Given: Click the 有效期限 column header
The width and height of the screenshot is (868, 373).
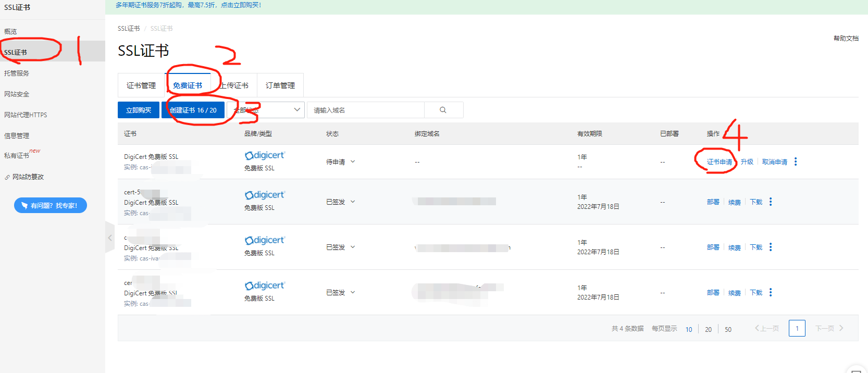Looking at the screenshot, I should (x=590, y=134).
